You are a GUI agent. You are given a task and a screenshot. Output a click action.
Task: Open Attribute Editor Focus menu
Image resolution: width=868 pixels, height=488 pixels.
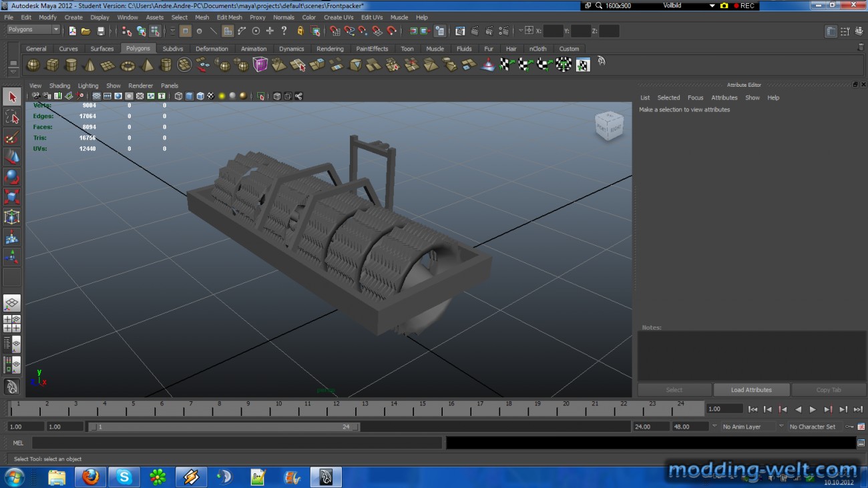tap(695, 97)
